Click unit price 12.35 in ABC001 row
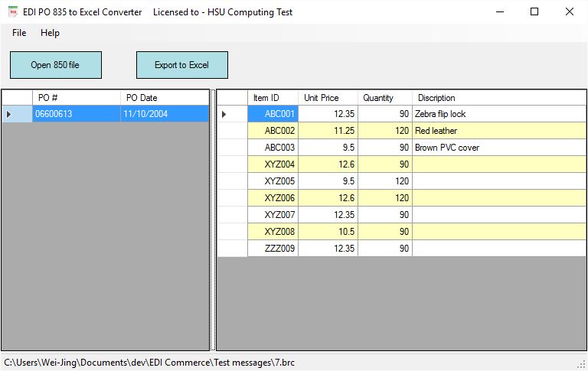 328,114
